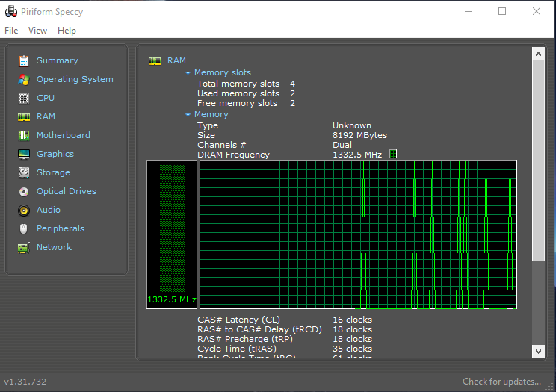
Task: Open the Motherboard section
Action: click(x=63, y=135)
